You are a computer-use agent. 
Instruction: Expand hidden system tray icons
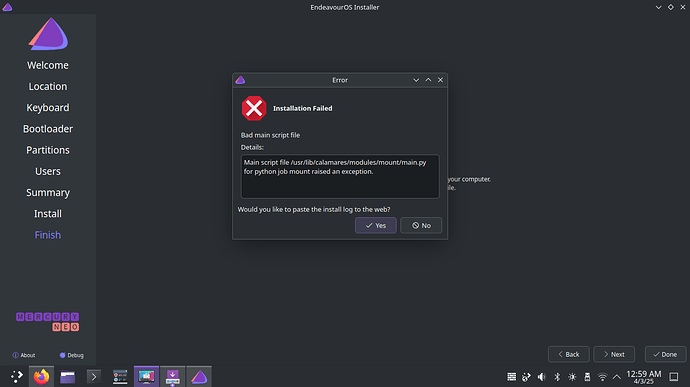click(x=617, y=377)
